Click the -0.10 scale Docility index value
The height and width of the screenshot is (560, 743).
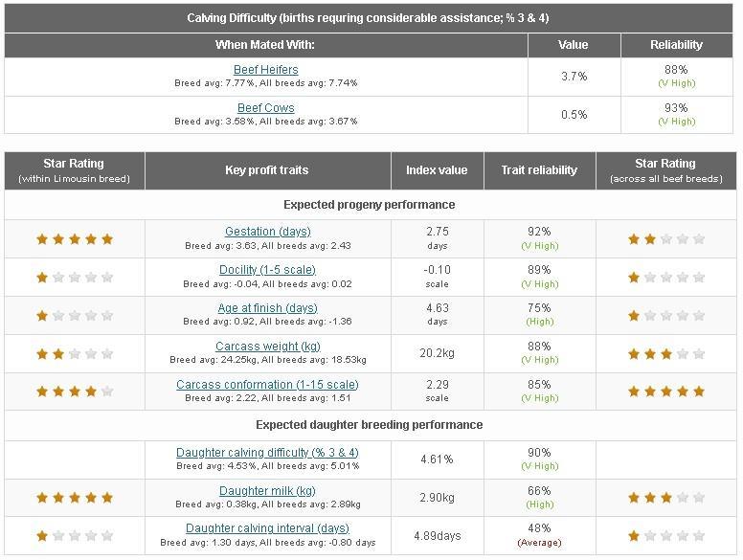pyautogui.click(x=437, y=277)
